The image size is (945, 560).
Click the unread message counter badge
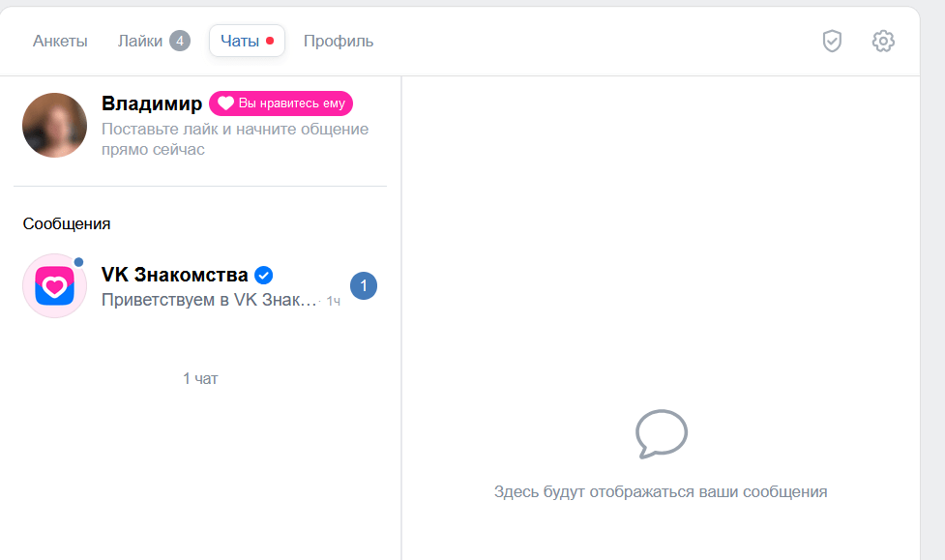[x=364, y=286]
